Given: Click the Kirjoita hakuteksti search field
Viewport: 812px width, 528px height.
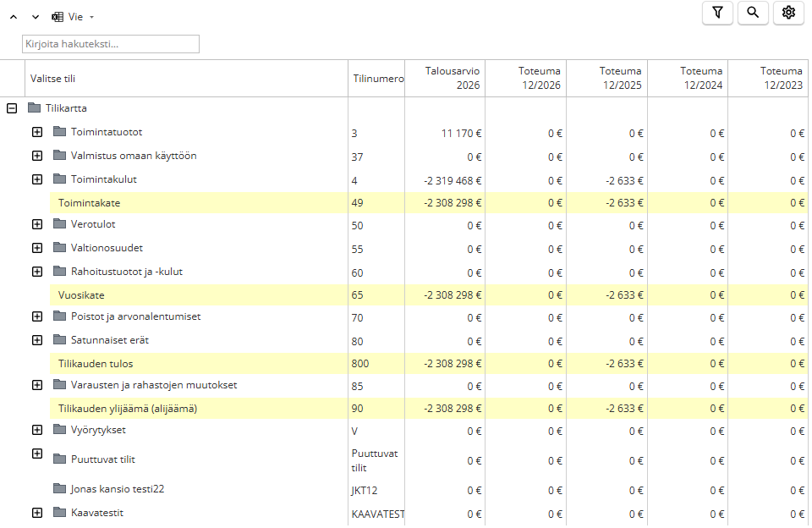Looking at the screenshot, I should pyautogui.click(x=111, y=44).
